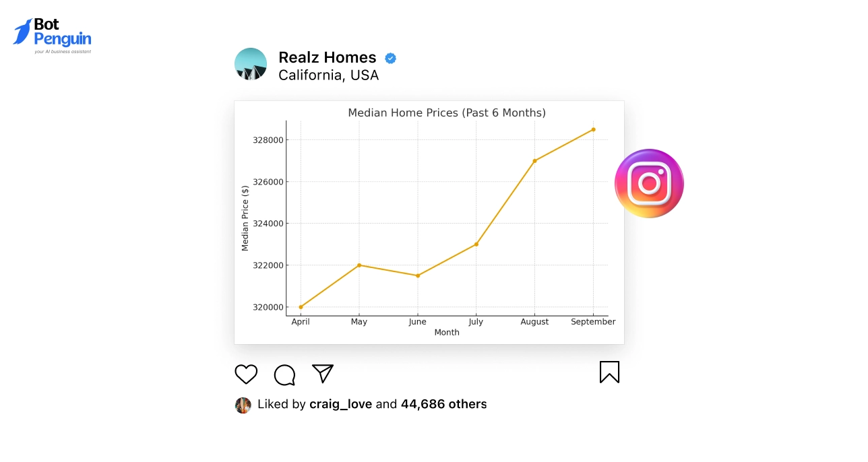The width and height of the screenshot is (868, 462).
Task: Click the verified badge next to Realz Homes
Action: click(390, 58)
